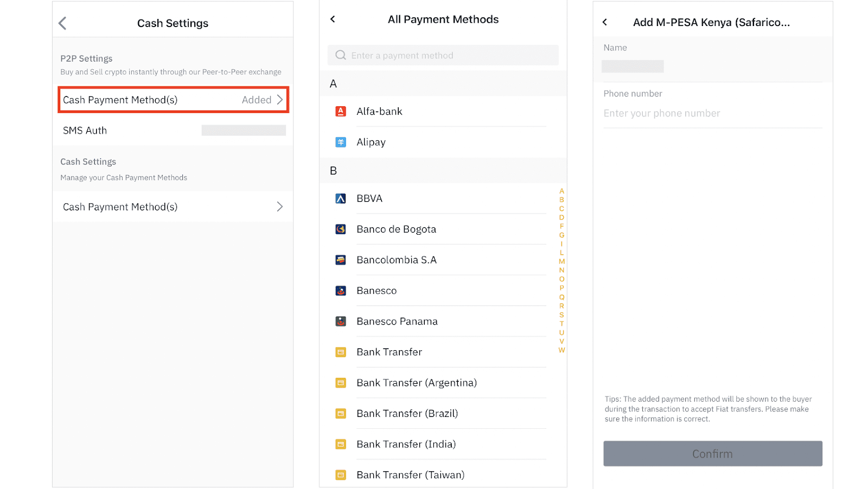
Task: Go back from Add M-PESA Kenya screen
Action: [605, 22]
